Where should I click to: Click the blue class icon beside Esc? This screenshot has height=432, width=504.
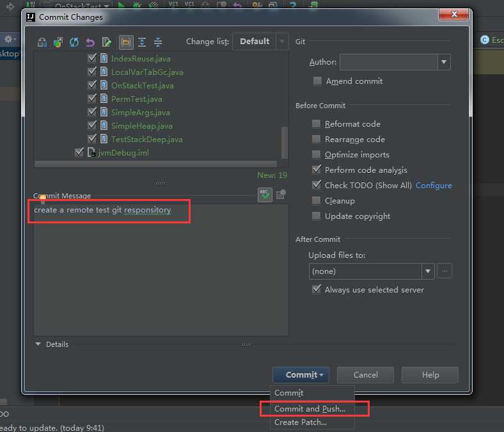pyautogui.click(x=484, y=40)
